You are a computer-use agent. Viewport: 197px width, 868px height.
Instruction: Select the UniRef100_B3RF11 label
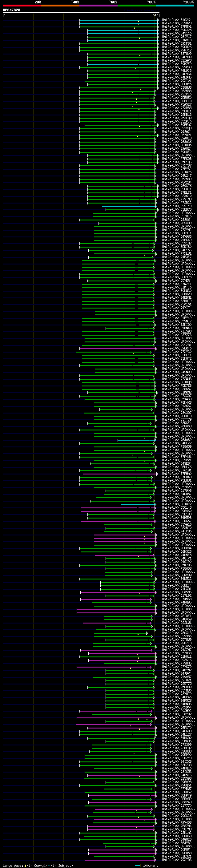(x=177, y=355)
